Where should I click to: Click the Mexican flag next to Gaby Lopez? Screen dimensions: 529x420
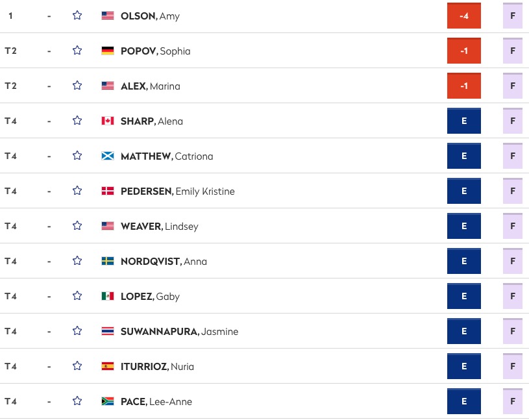point(108,296)
